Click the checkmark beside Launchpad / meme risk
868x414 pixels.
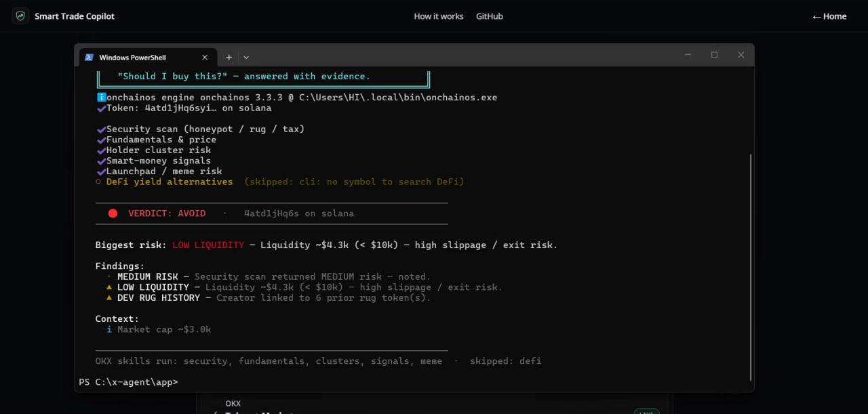(101, 171)
